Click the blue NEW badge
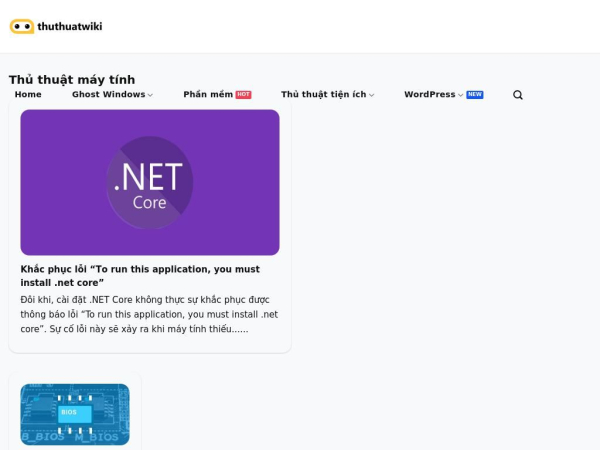The image size is (600, 450). click(475, 95)
